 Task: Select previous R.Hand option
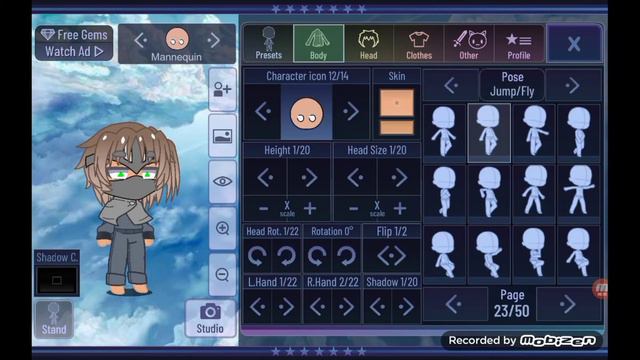click(317, 307)
